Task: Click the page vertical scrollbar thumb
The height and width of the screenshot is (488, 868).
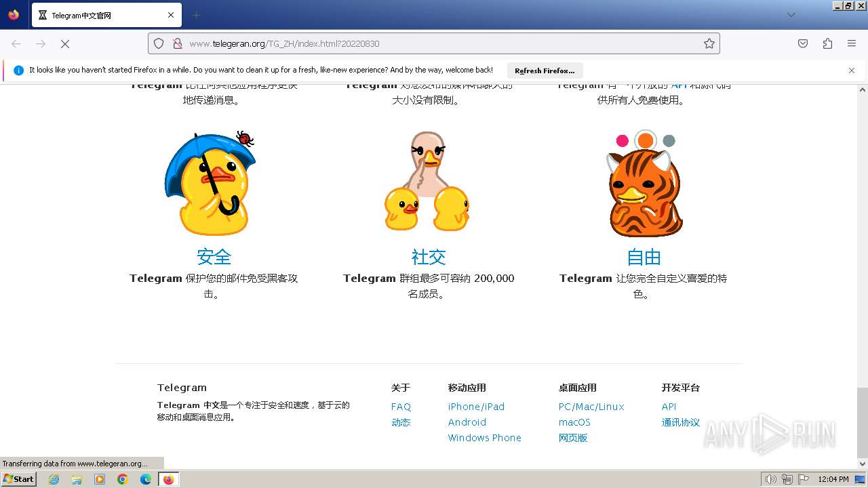Action: pyautogui.click(x=862, y=422)
